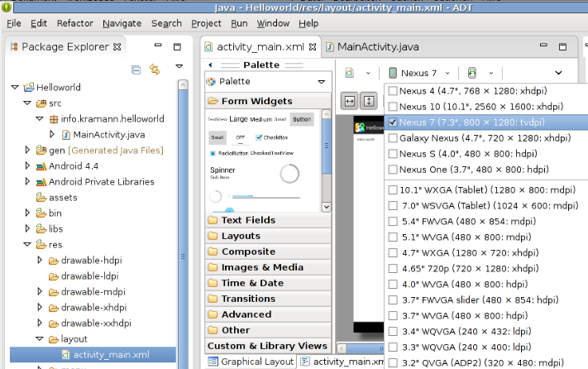
Task: Open Text Fields palette category
Action: (x=269, y=220)
